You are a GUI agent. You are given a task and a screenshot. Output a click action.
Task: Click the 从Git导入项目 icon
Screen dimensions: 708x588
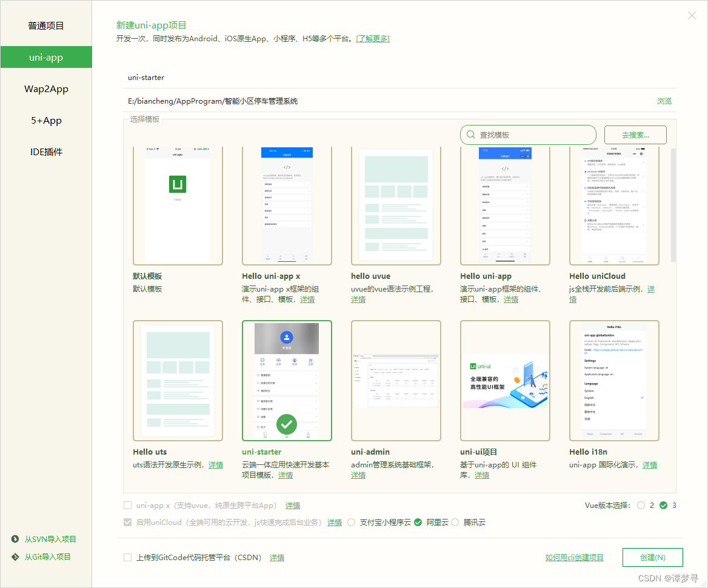[x=15, y=557]
